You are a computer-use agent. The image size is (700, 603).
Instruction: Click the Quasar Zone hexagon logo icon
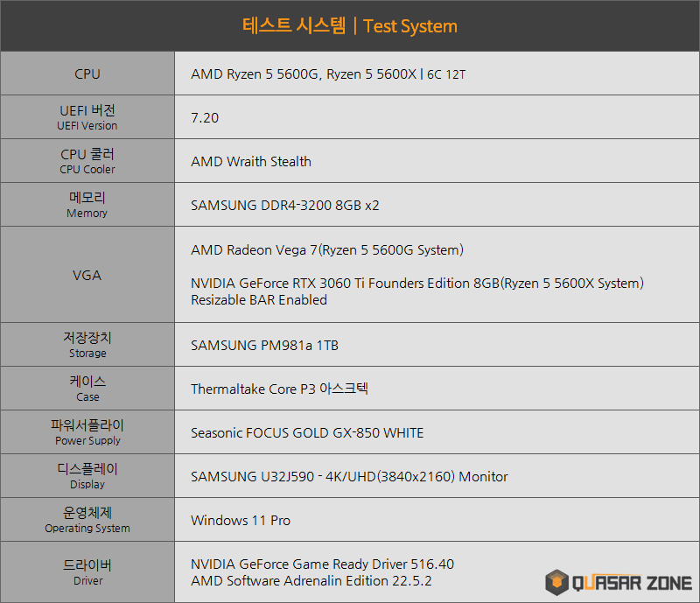coord(556,583)
